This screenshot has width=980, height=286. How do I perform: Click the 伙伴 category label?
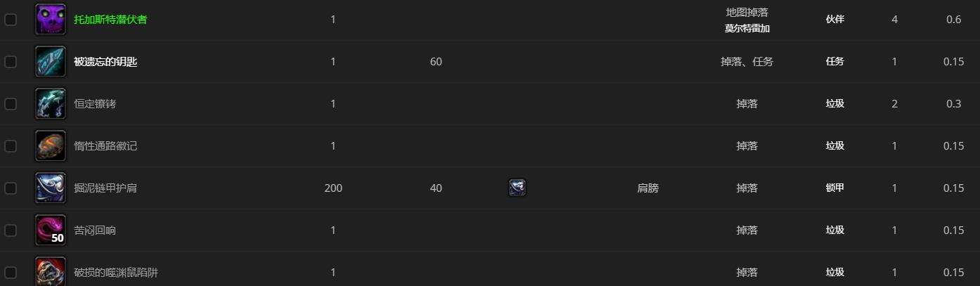tap(834, 20)
